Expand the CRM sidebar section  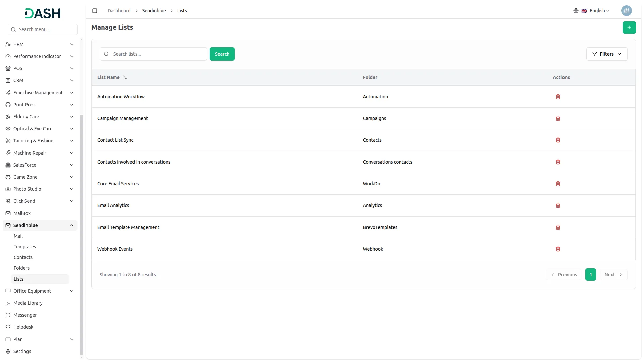pyautogui.click(x=40, y=80)
